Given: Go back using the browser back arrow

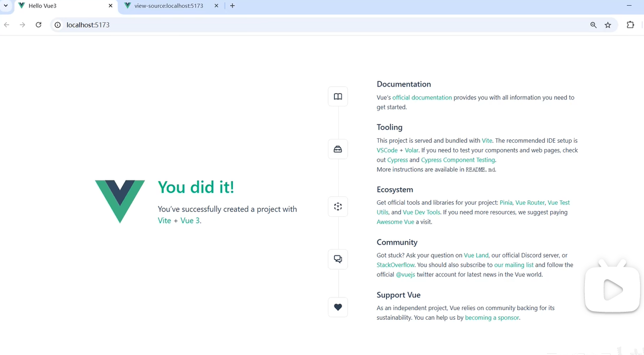Looking at the screenshot, I should 7,24.
